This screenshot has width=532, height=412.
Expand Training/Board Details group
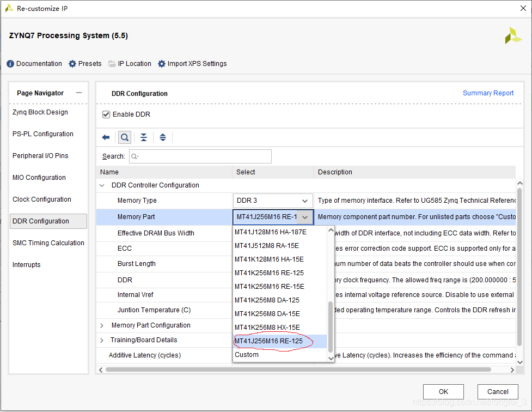click(x=102, y=340)
